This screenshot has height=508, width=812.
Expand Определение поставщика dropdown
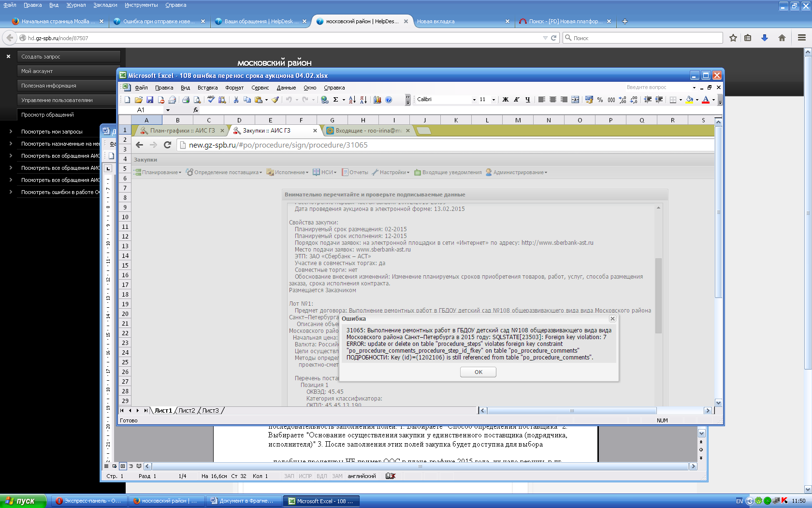pyautogui.click(x=224, y=172)
